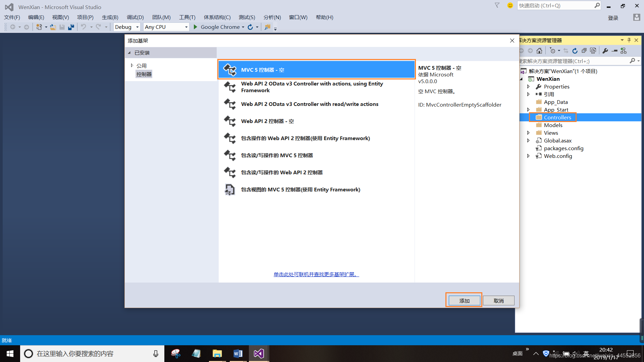Click the Show All Files icon
The width and height of the screenshot is (644, 362).
pos(593,51)
